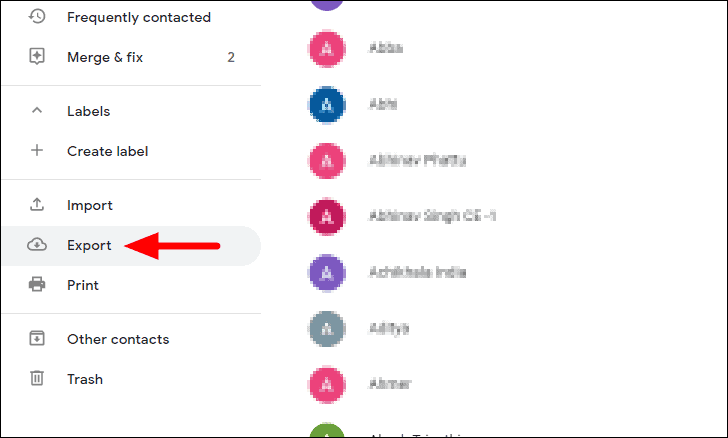Go to Other contacts
This screenshot has height=438, width=728.
(x=118, y=339)
